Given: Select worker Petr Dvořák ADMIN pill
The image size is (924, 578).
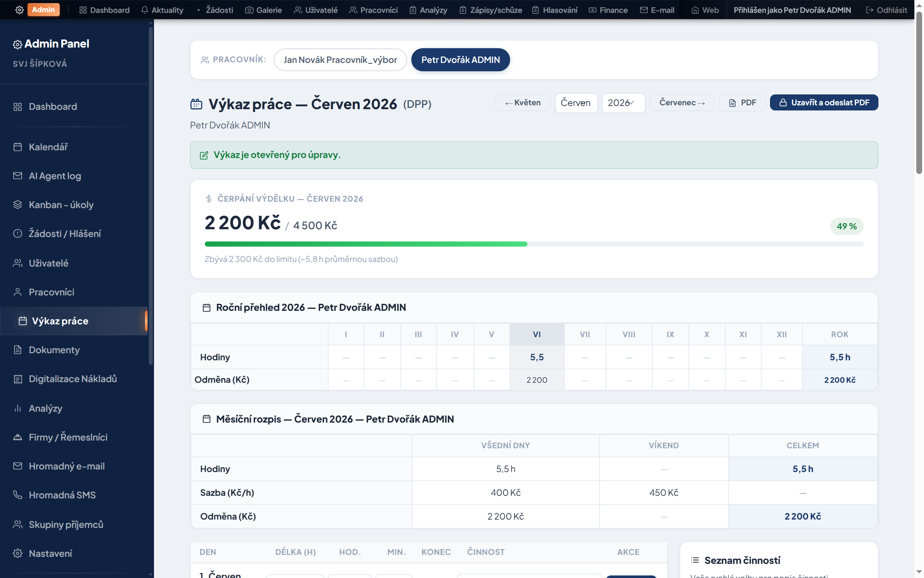Looking at the screenshot, I should pyautogui.click(x=460, y=60).
